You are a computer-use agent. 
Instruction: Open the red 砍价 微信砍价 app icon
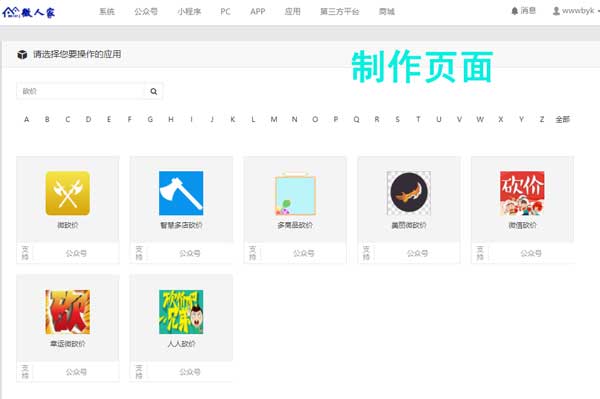coord(522,193)
